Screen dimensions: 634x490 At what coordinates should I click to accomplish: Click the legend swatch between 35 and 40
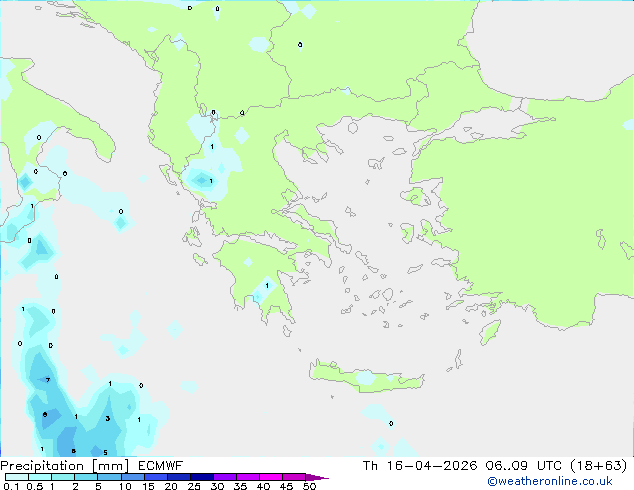[248, 477]
